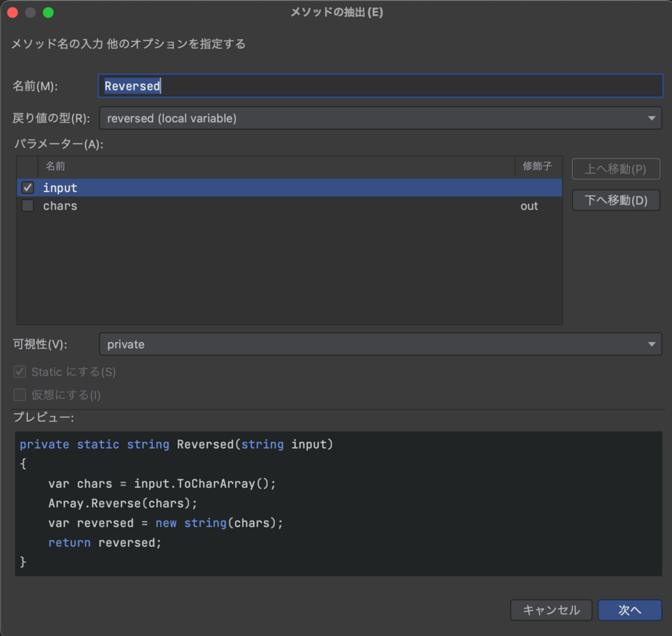Close the dialog with the red window button
Screen dimensions: 672x636
pos(13,12)
